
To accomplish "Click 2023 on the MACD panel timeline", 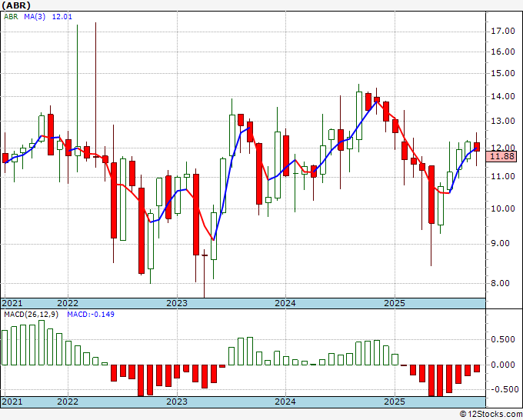I will pos(177,402).
